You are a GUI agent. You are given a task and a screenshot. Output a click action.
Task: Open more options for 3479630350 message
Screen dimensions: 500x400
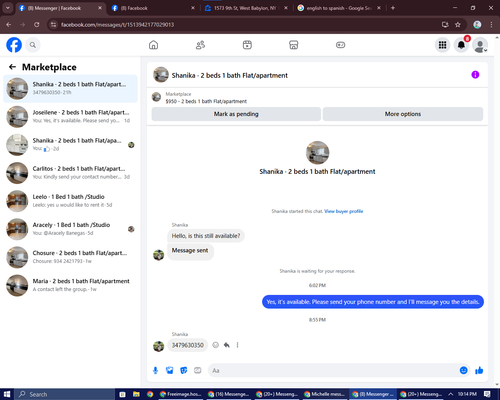click(237, 345)
